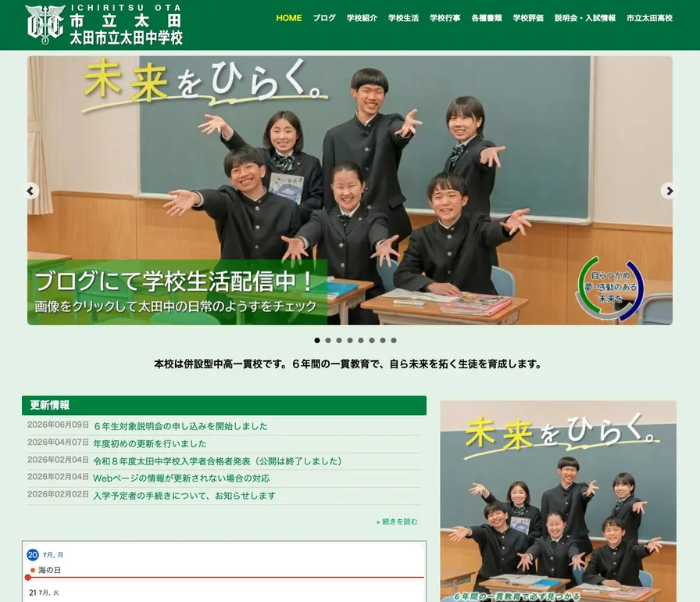The height and width of the screenshot is (602, 700).
Task: Open the HOME menu item
Action: (289, 18)
